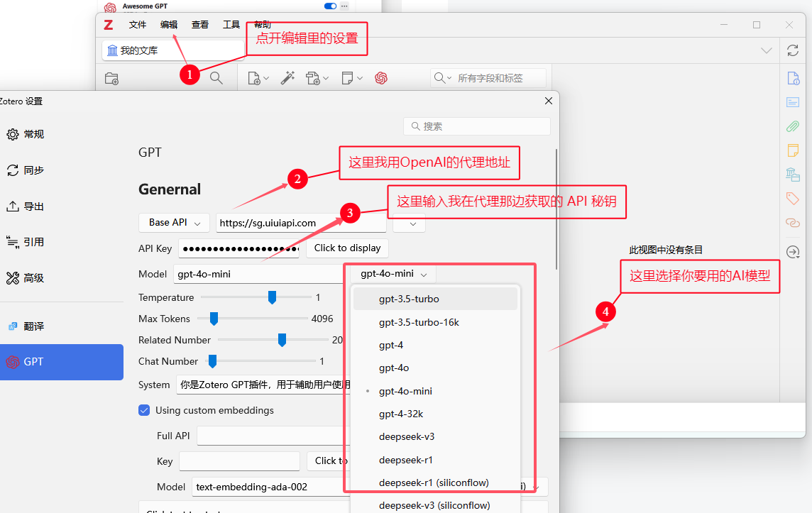Click the https://sg.uiuiapi.com URL field

[301, 223]
